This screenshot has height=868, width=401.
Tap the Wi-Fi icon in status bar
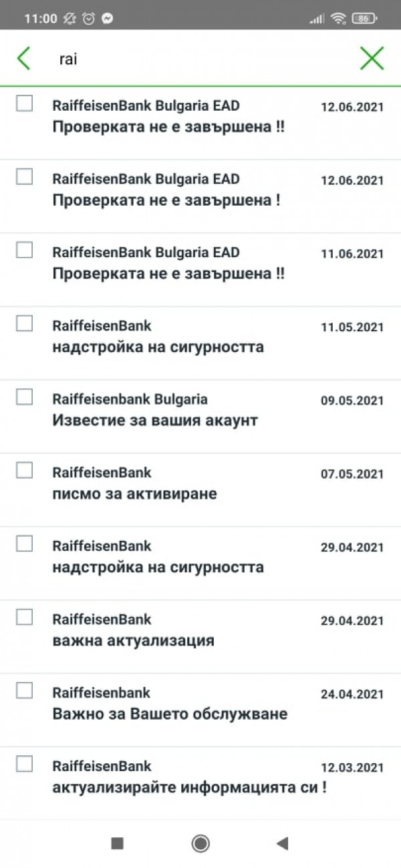(336, 19)
